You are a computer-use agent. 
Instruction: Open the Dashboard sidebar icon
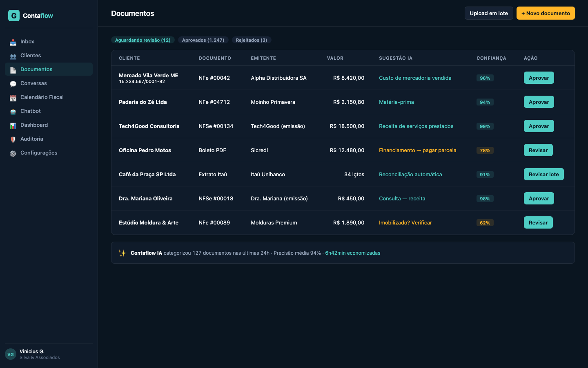[12, 125]
